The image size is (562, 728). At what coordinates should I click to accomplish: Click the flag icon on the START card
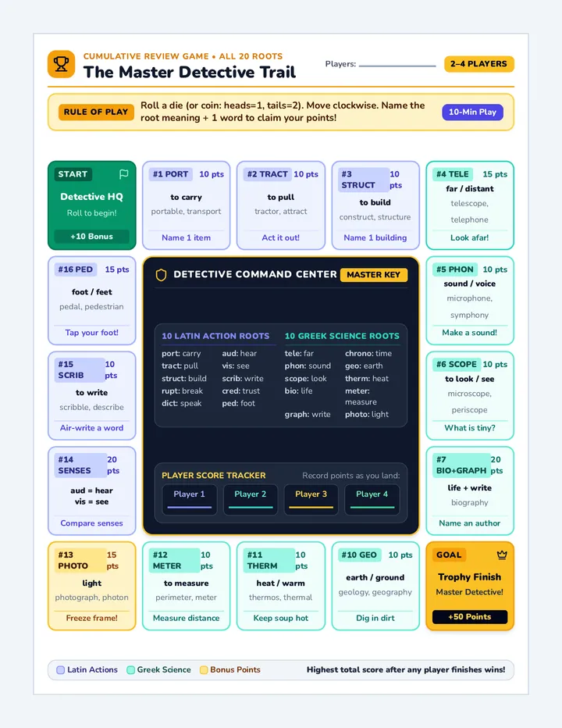pyautogui.click(x=123, y=174)
